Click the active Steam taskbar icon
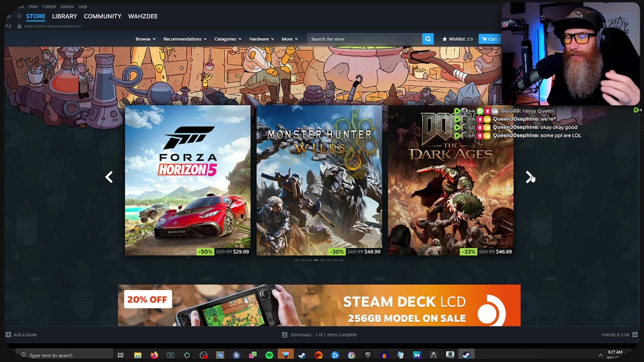This screenshot has width=644, height=362. coord(466,355)
